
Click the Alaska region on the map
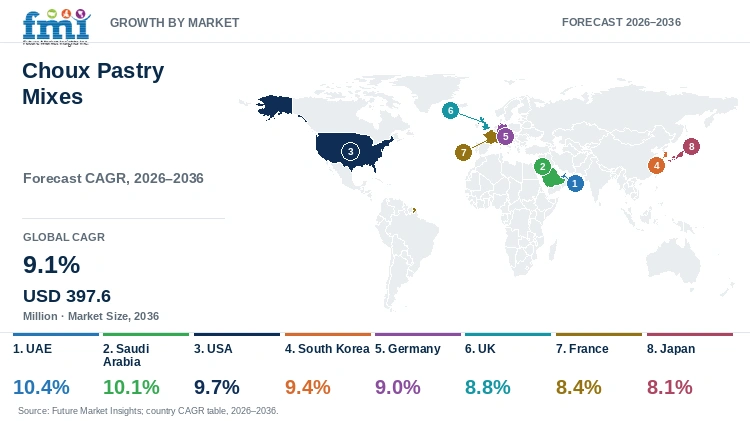[x=276, y=106]
